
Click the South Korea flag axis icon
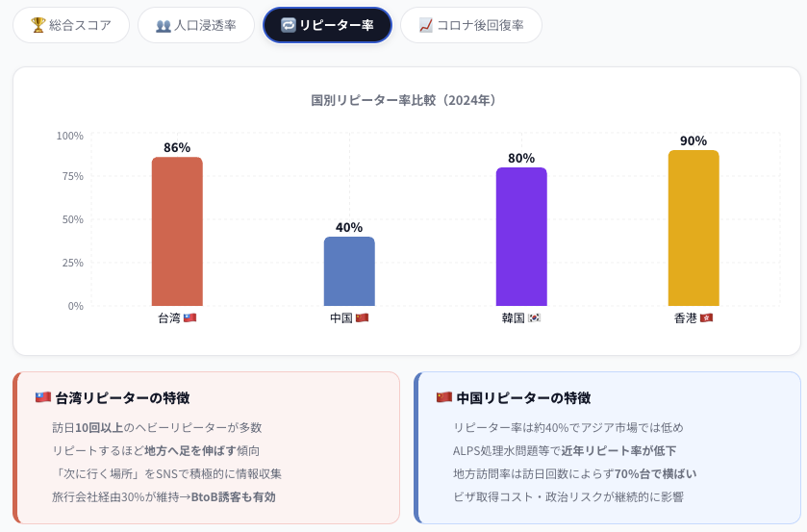534,317
